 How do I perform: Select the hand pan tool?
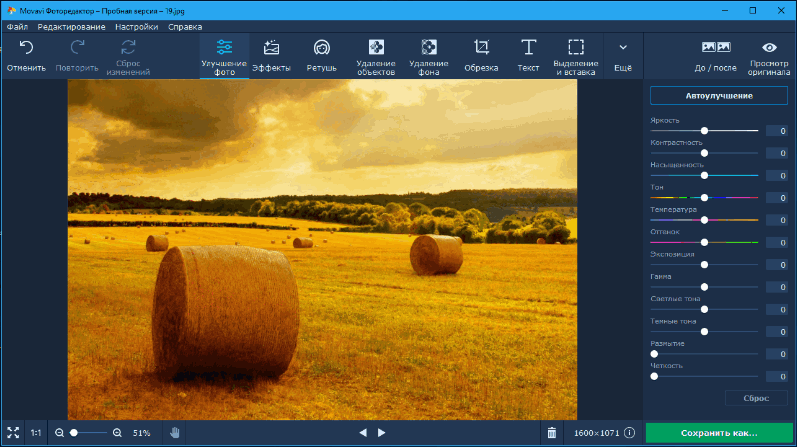click(x=175, y=433)
